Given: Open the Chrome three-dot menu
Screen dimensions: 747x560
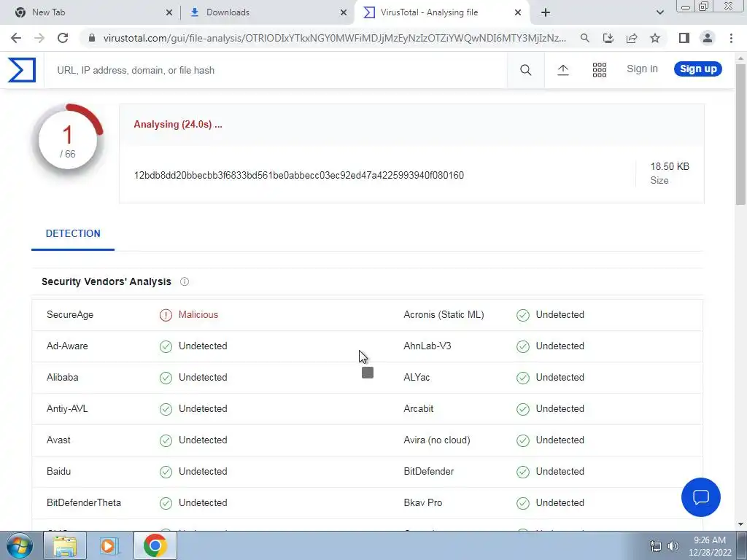Looking at the screenshot, I should tap(731, 38).
